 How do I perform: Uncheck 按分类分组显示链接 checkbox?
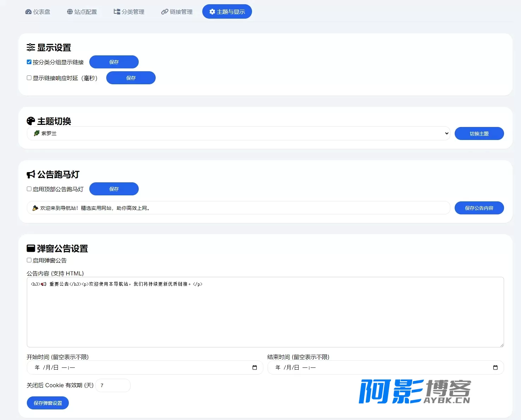coord(29,62)
